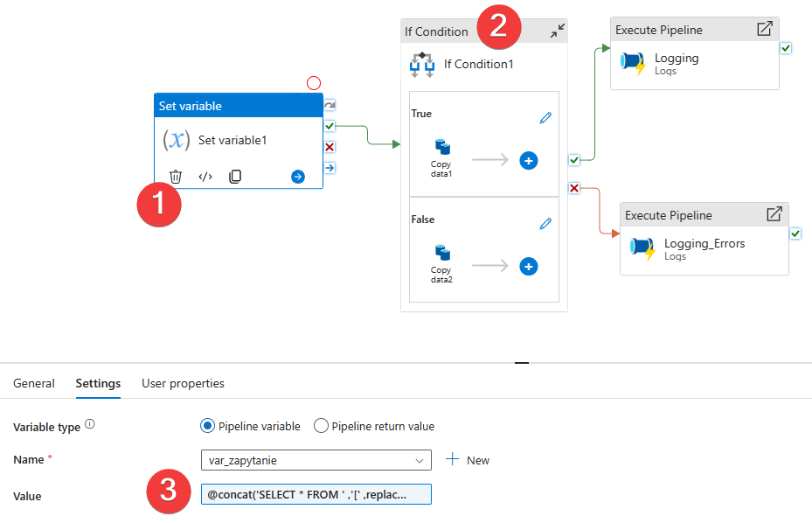View source code of Set variable activity

(205, 177)
